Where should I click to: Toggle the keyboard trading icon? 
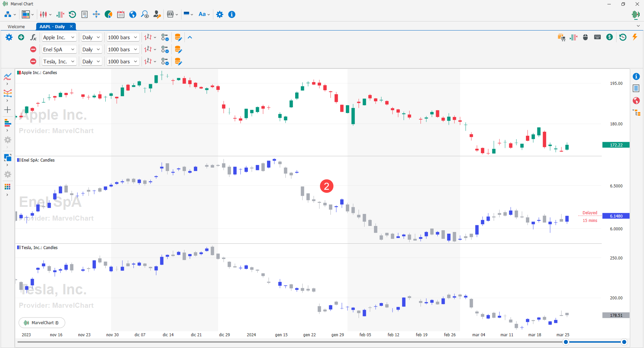[x=597, y=37]
